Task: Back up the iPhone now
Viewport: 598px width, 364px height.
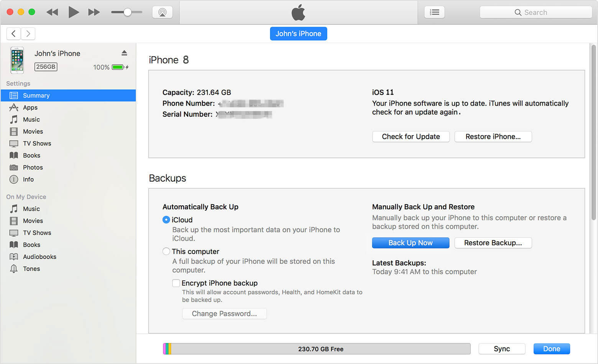Action: (411, 243)
